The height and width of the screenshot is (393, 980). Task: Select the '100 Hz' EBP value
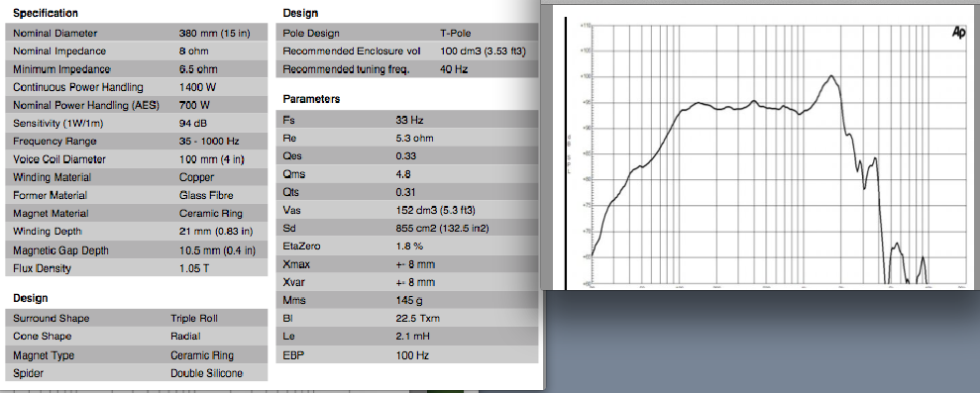pyautogui.click(x=412, y=355)
